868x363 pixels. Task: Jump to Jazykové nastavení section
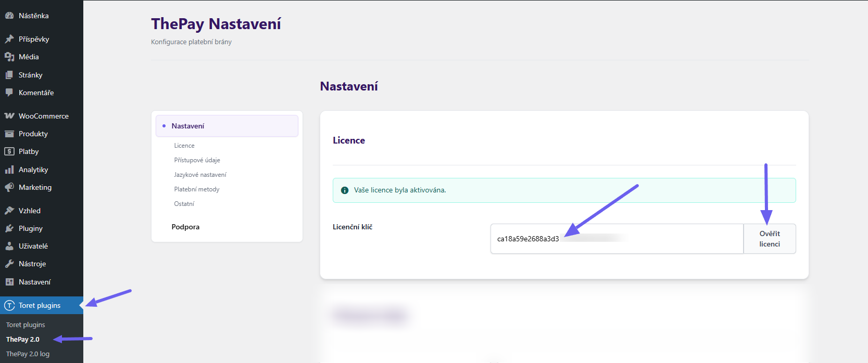click(x=200, y=175)
